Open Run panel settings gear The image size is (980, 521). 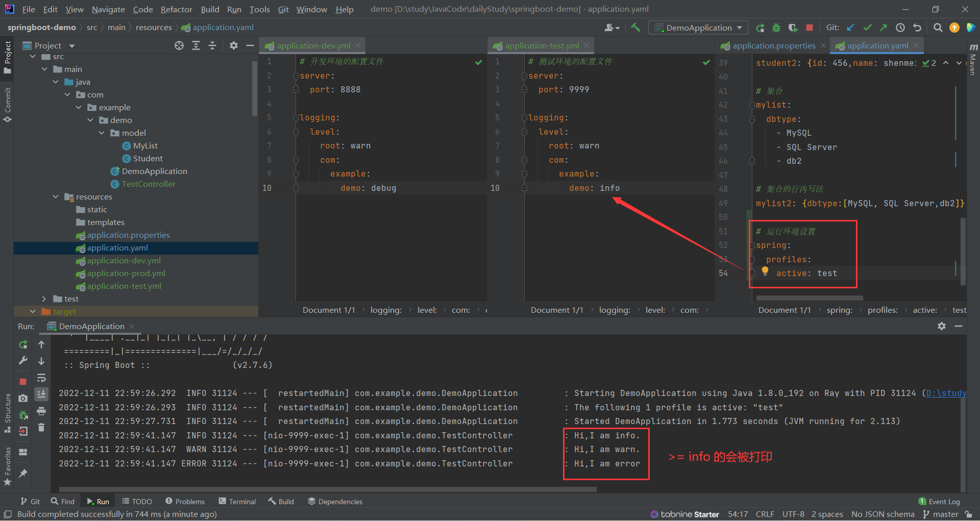coord(942,326)
